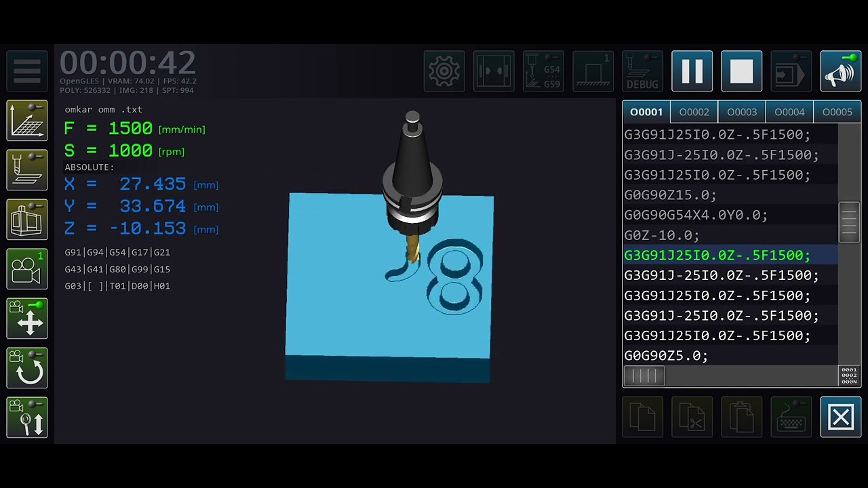The width and height of the screenshot is (868, 488).
Task: Click the horizontal scrollbar handle below the code
Action: point(644,376)
